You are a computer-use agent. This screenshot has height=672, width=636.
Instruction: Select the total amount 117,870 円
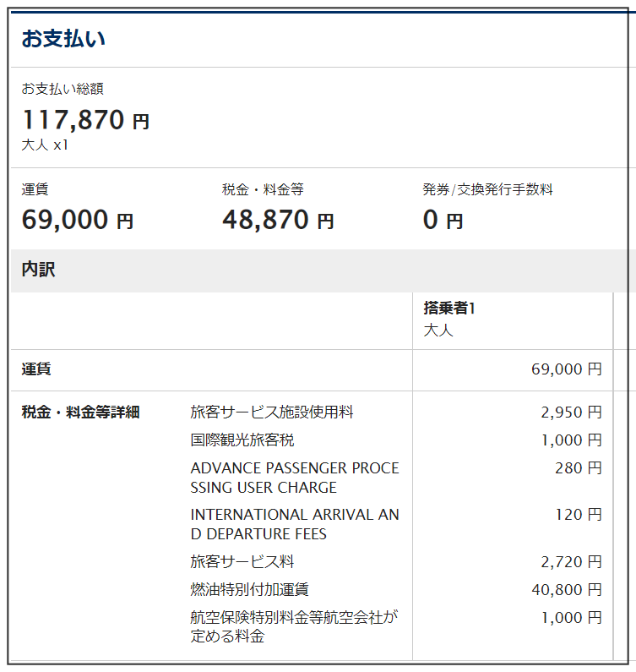click(x=85, y=119)
